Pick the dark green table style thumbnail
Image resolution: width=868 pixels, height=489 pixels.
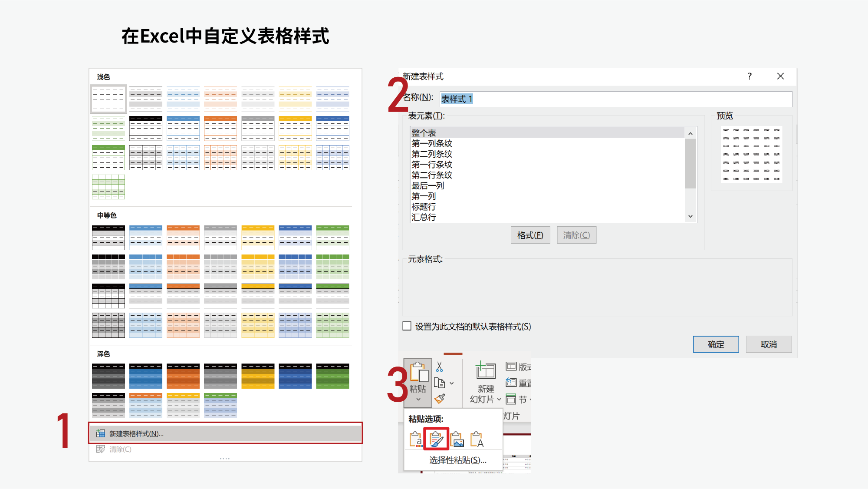(x=332, y=376)
